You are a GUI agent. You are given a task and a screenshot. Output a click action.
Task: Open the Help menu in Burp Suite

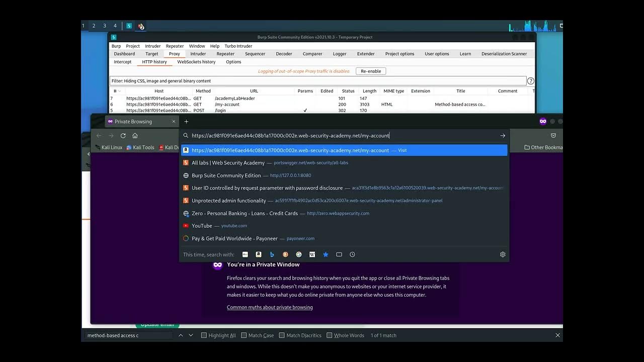[x=215, y=46]
